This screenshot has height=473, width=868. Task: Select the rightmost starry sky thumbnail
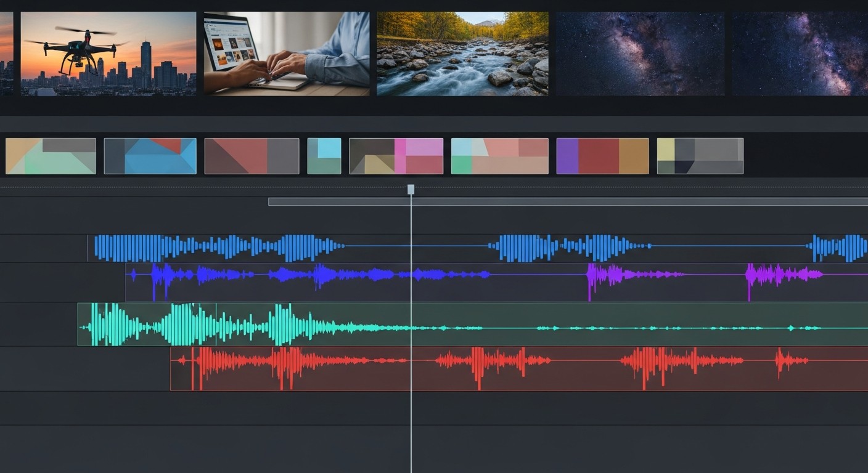pos(800,54)
